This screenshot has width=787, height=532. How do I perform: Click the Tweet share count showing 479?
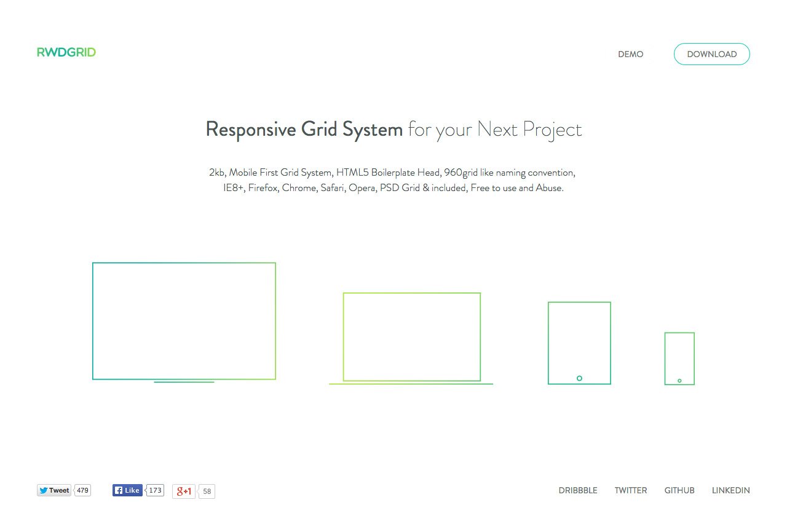[82, 490]
